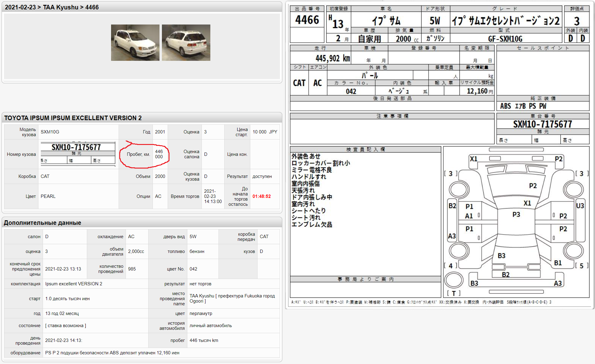Select auction sheet model code GF-SXM10G
Viewport: 595px width, 364px height.
tap(505, 39)
